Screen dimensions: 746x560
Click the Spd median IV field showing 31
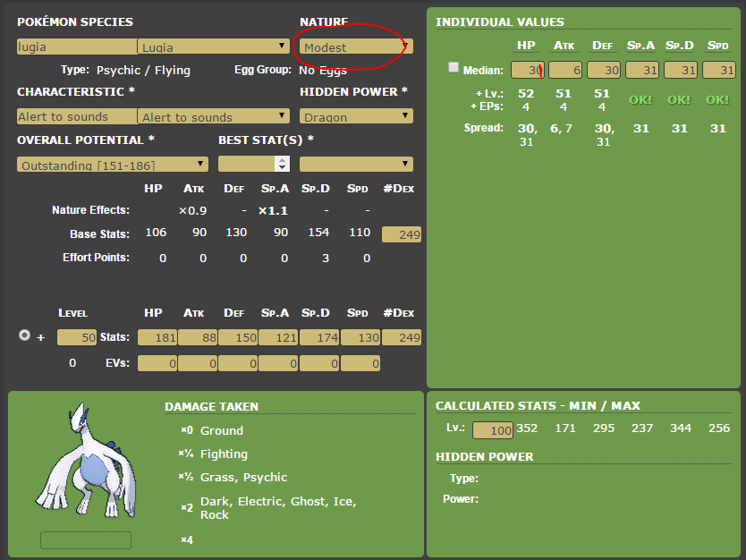point(719,70)
